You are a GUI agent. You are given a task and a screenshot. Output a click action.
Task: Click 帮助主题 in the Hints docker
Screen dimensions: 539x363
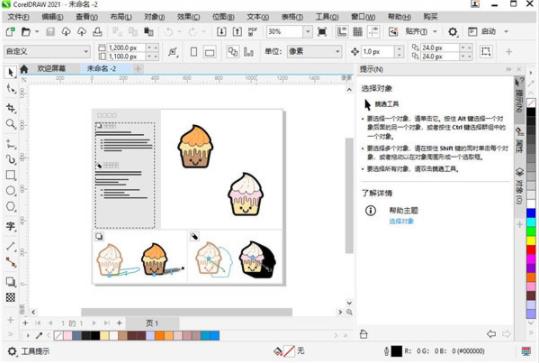pos(404,210)
